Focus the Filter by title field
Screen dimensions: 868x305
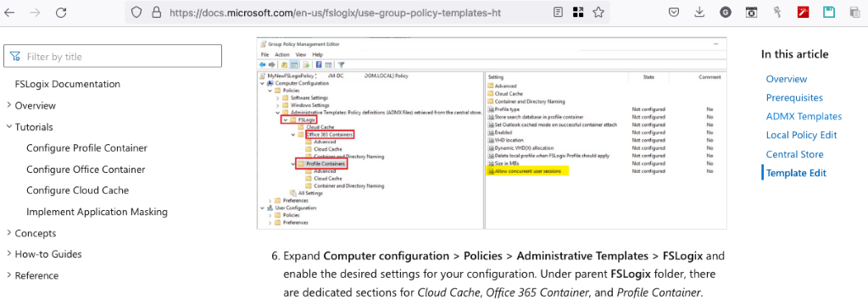113,57
